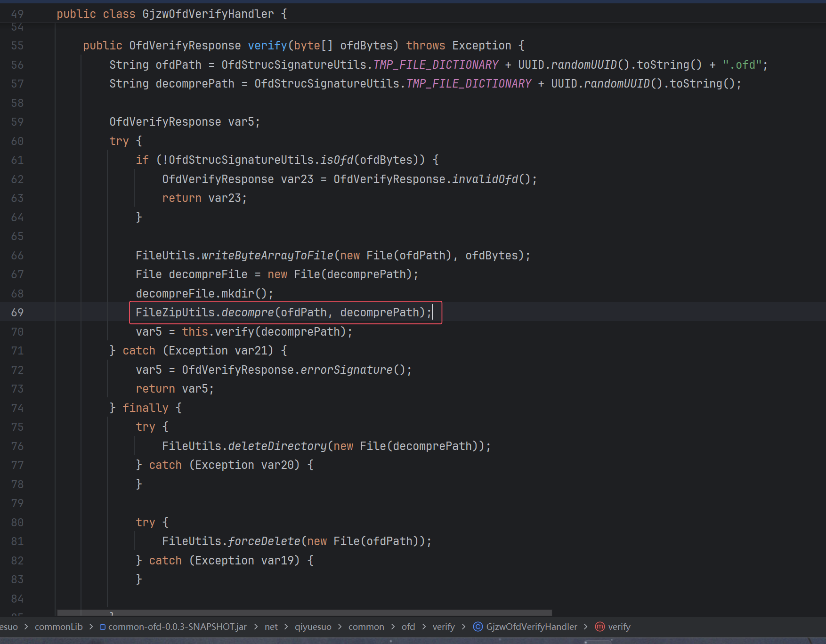The height and width of the screenshot is (644, 826).
Task: Click the jar icon before common-ofd-0.0.3-SNAPSHOT.jar
Action: point(103,627)
